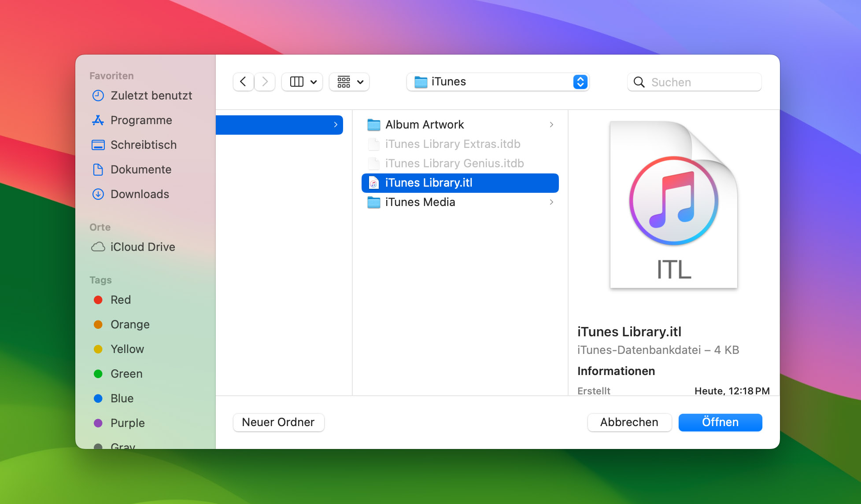Click the Dokumente document icon
861x504 pixels.
pos(98,169)
